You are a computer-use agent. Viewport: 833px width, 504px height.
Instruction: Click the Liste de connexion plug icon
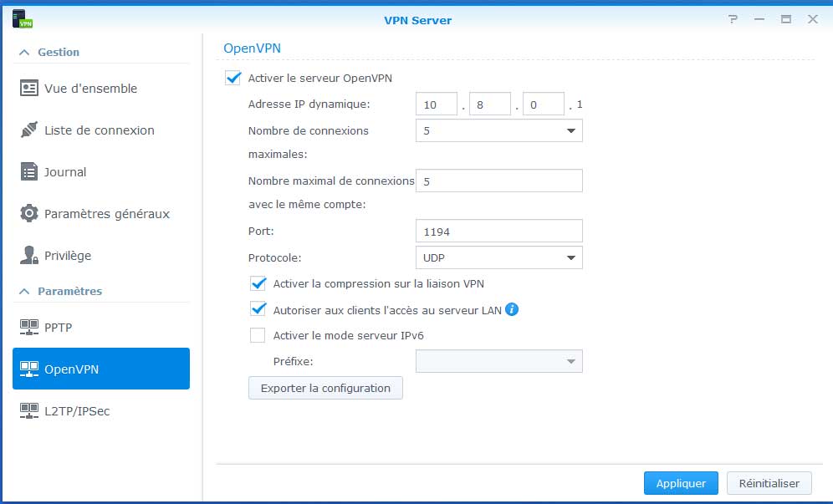coord(28,130)
